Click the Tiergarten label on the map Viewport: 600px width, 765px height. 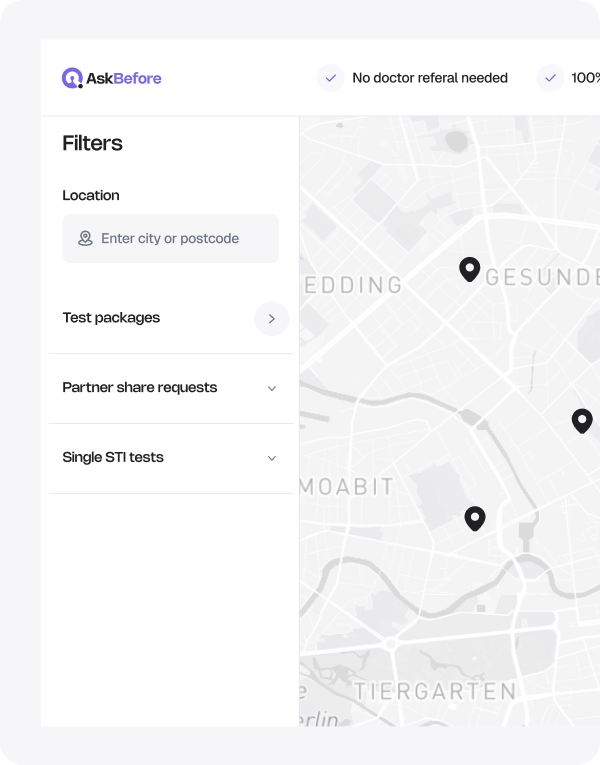435,691
